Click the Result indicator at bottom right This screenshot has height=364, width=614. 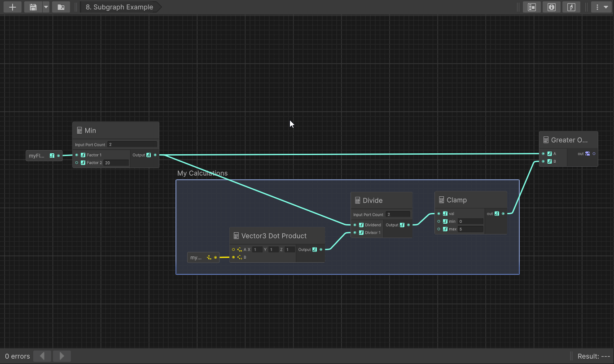click(593, 356)
